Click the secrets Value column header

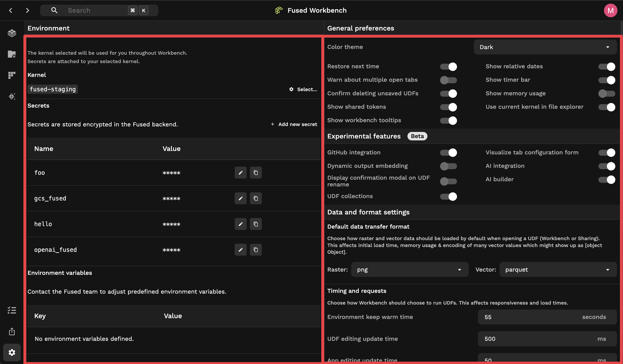point(172,149)
